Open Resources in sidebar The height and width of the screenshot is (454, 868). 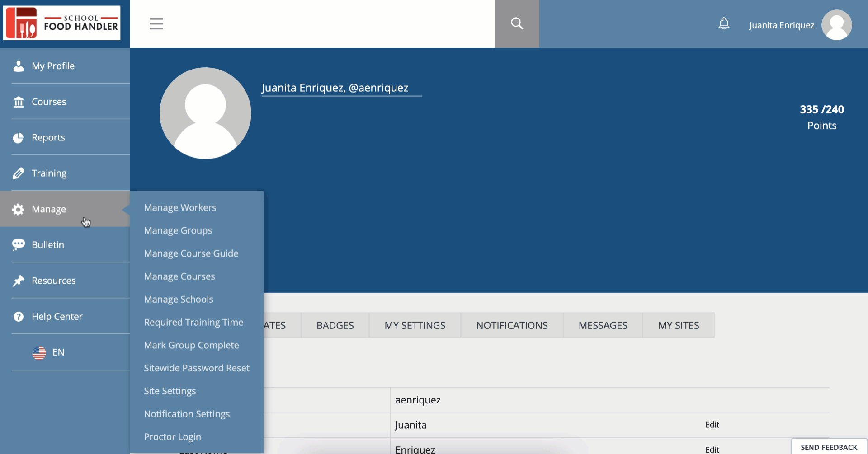tap(65, 281)
